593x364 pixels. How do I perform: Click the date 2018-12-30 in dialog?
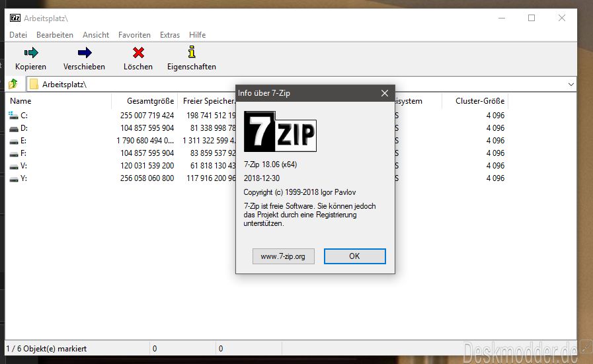coord(262,178)
